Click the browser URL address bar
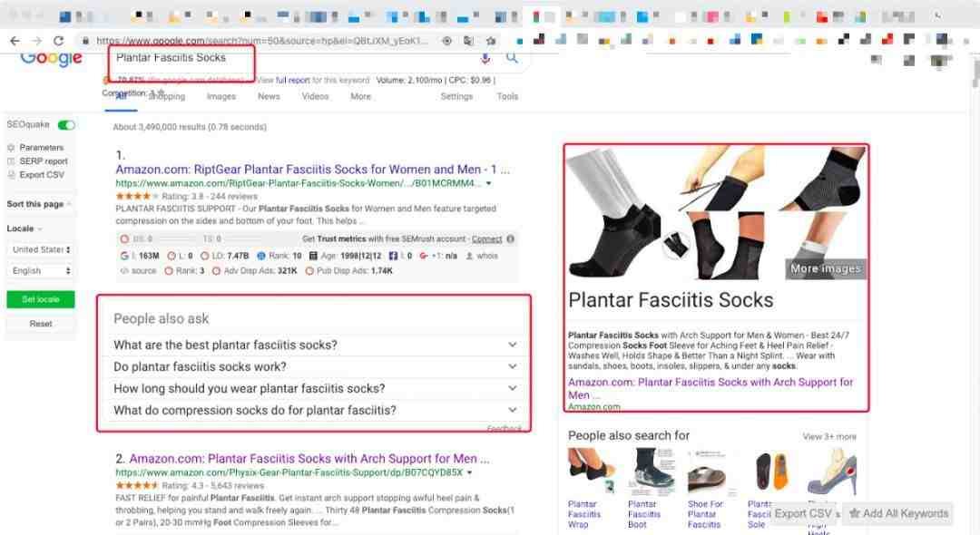This screenshot has height=535, width=980. tap(262, 41)
